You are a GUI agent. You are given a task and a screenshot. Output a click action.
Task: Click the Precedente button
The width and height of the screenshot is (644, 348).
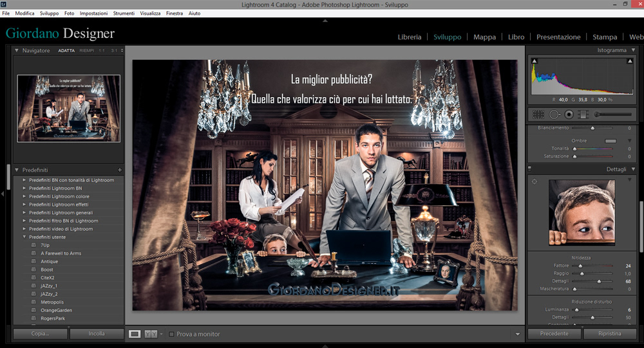(554, 334)
